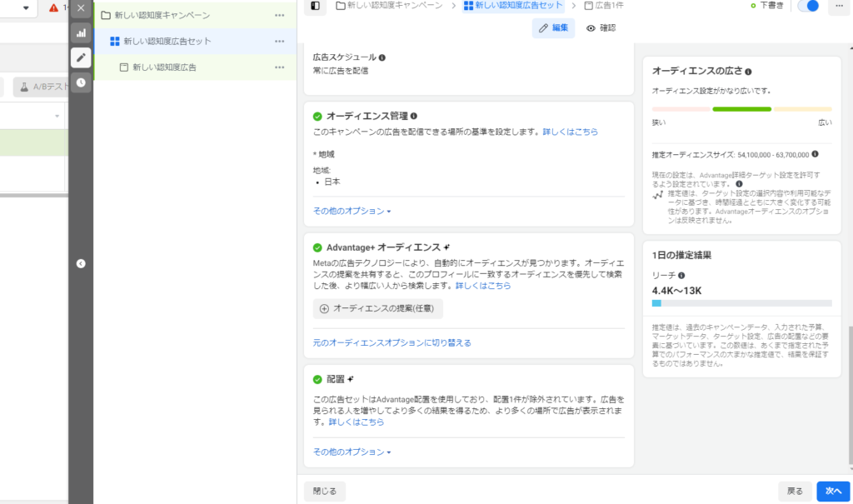This screenshot has width=853, height=504.
Task: Click info icon beside オーディエンスの広さ
Action: pos(748,72)
